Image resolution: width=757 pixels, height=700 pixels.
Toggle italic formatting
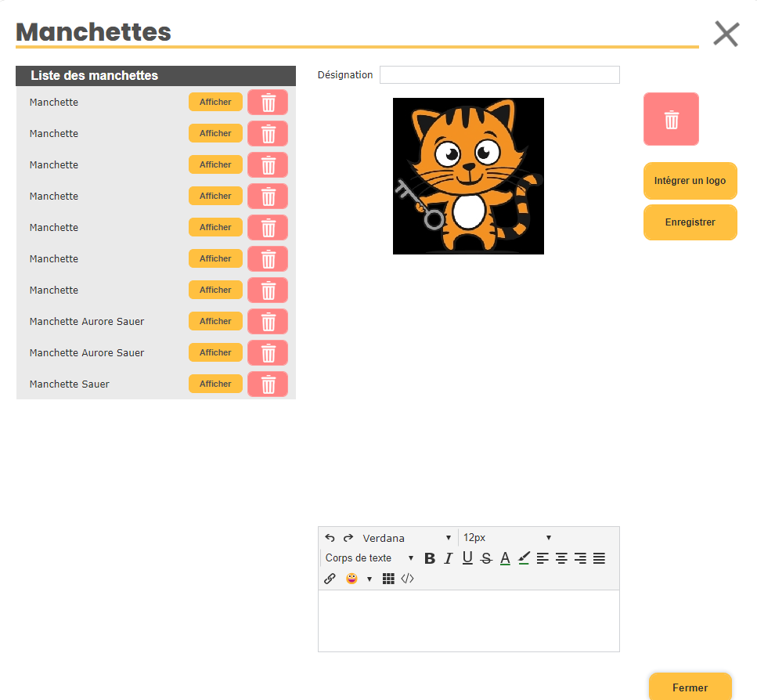coord(449,558)
